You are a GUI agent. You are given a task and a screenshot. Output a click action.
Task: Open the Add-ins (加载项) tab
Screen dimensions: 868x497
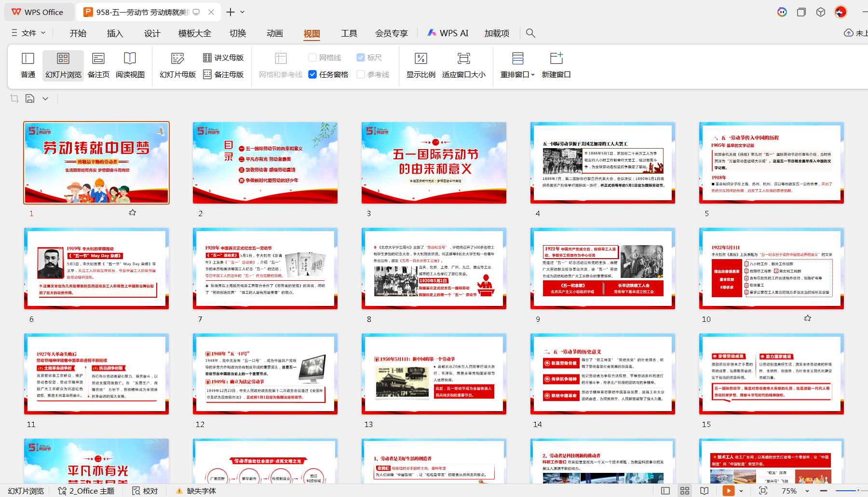[497, 33]
